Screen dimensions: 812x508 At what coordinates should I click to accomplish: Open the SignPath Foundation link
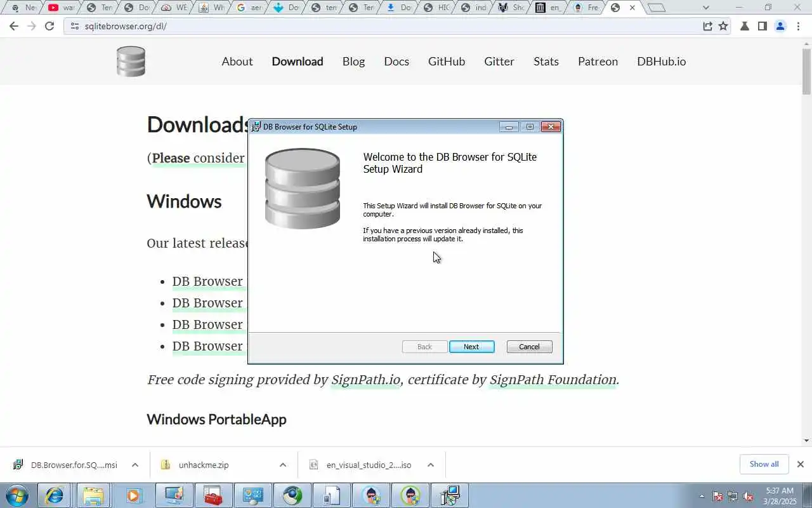click(553, 380)
